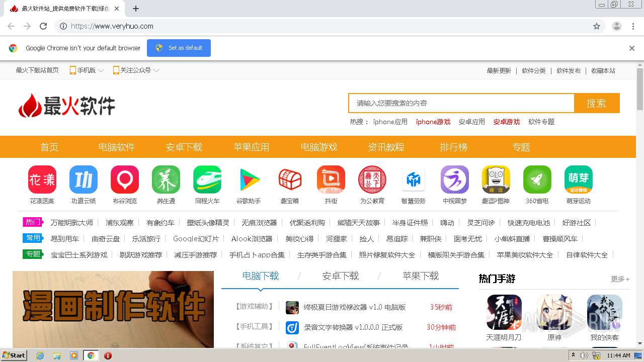Open the Chrome profile avatar
Viewport: 644px width, 362px height.
click(x=616, y=26)
